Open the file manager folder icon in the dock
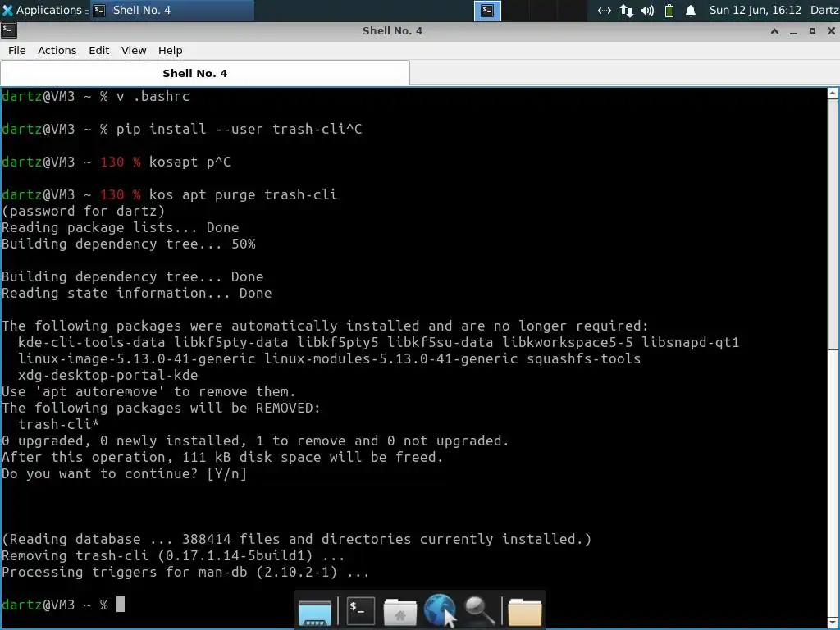840x630 pixels. point(524,612)
